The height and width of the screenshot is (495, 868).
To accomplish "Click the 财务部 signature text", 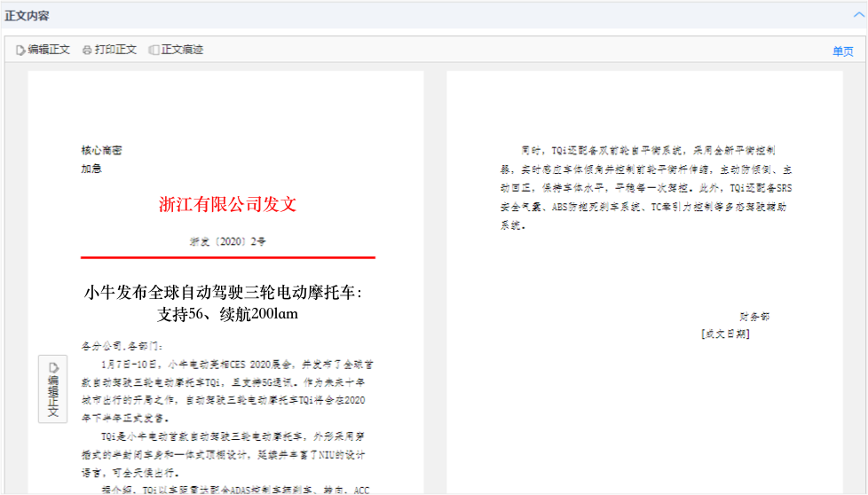I will coord(754,317).
